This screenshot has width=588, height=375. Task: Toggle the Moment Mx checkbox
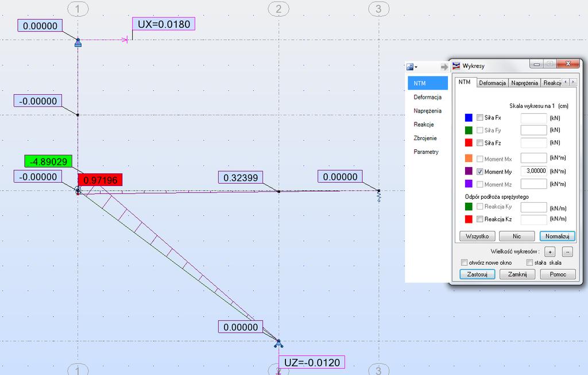coord(479,159)
